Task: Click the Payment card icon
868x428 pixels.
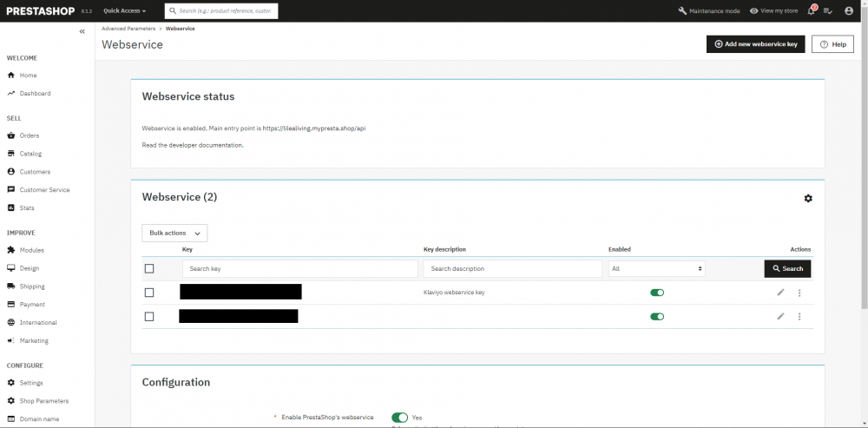Action: [10, 305]
